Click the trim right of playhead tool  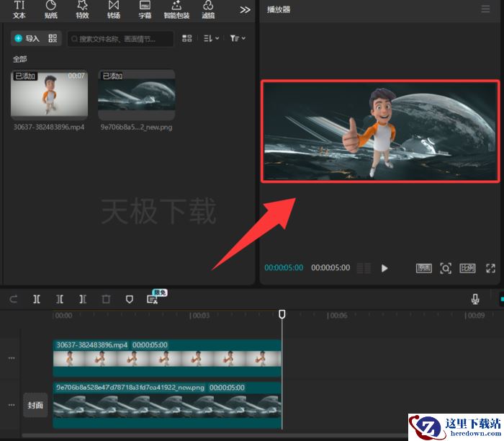pyautogui.click(x=83, y=300)
